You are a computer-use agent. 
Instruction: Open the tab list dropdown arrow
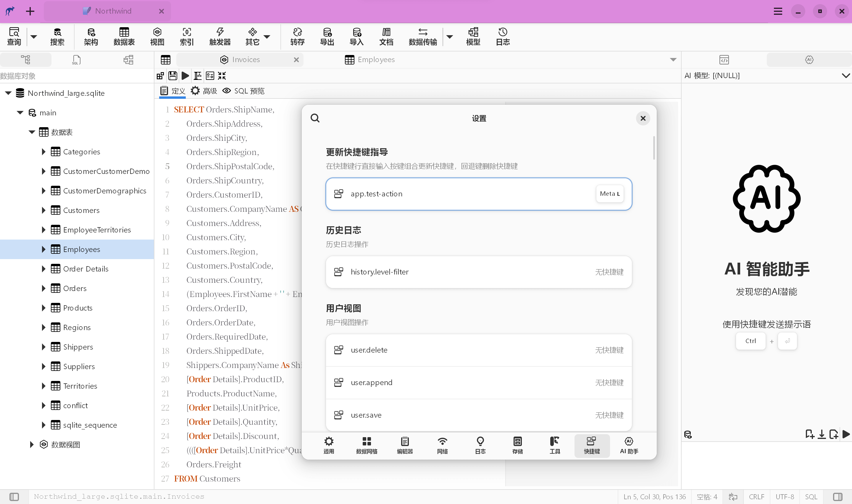[673, 60]
